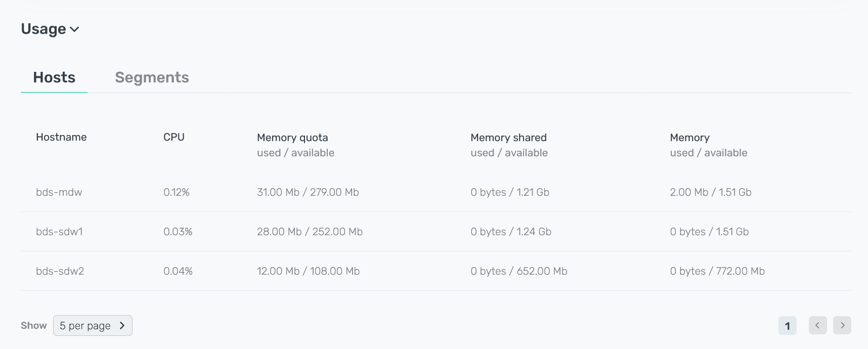Open the 5 per page selector
The height and width of the screenshot is (349, 868).
(93, 325)
